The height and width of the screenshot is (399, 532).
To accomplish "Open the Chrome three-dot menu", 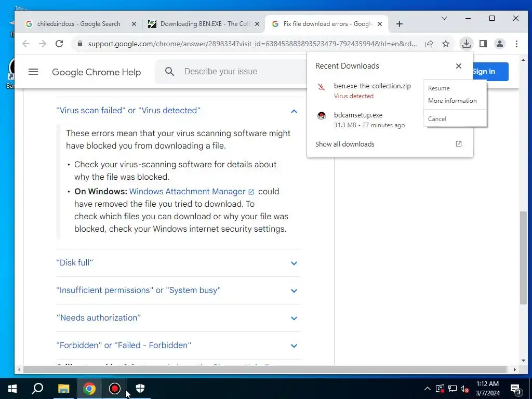I will click(x=516, y=44).
